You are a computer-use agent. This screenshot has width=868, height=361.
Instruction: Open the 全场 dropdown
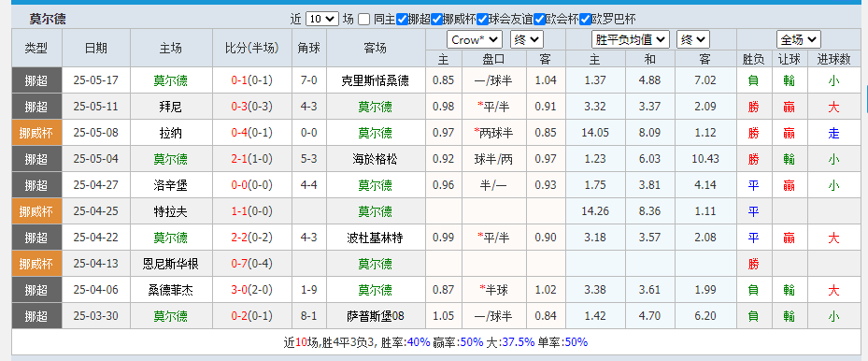click(798, 40)
